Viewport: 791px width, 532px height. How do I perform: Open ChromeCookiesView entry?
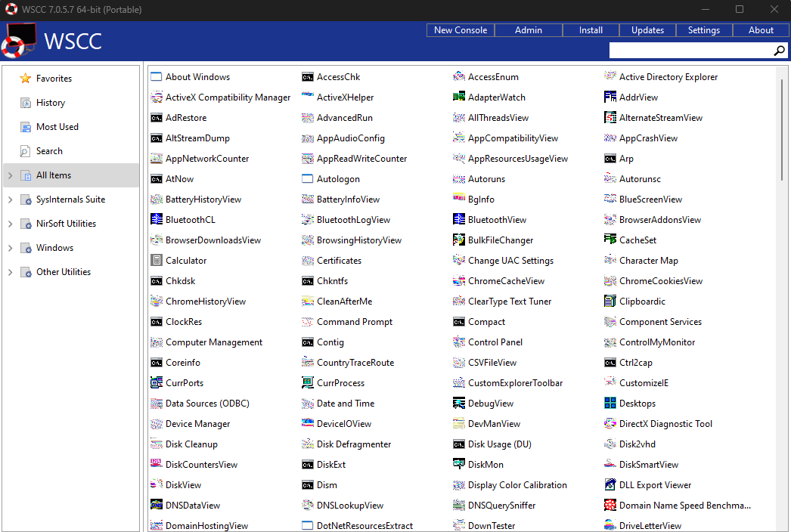661,281
